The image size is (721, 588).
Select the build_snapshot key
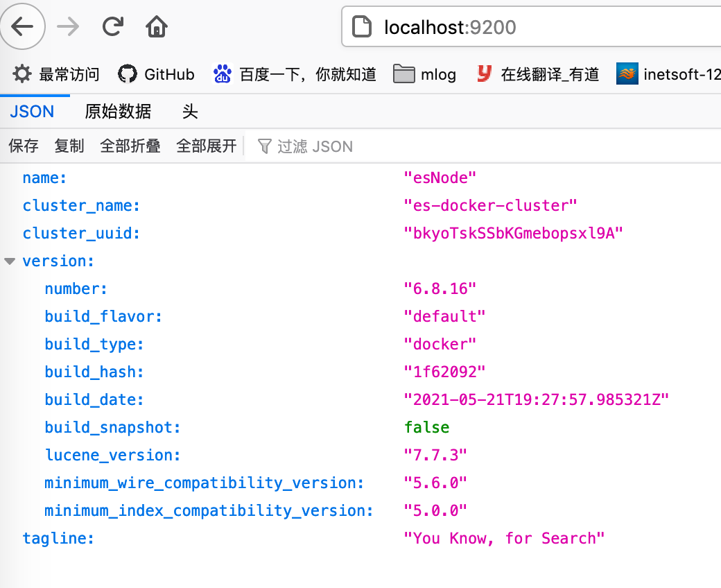(x=112, y=428)
